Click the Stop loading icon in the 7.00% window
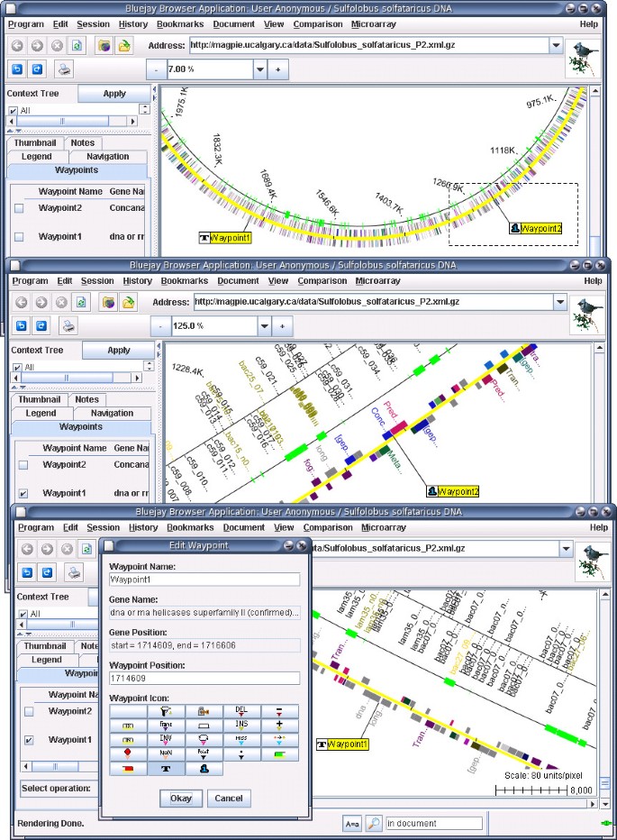617x840 pixels. pos(57,46)
